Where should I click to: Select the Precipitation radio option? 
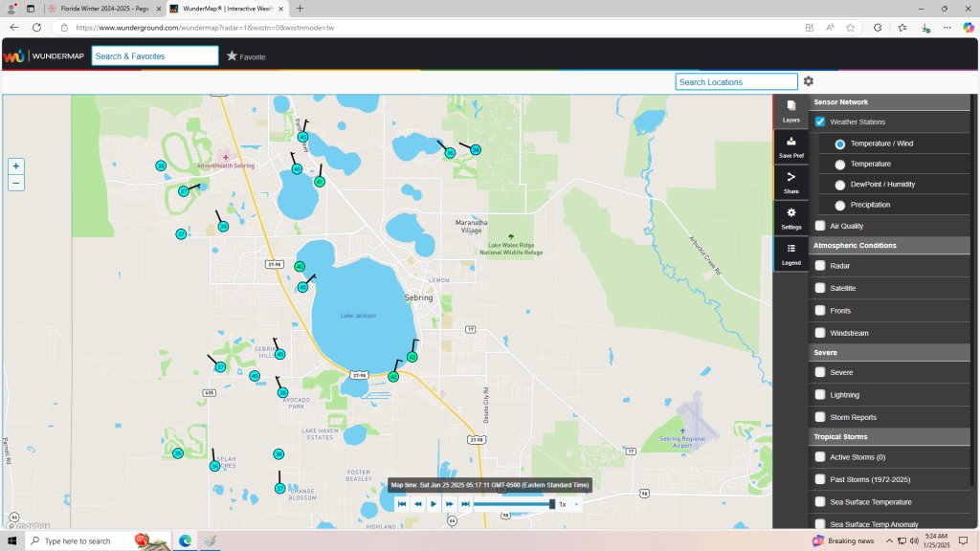840,205
